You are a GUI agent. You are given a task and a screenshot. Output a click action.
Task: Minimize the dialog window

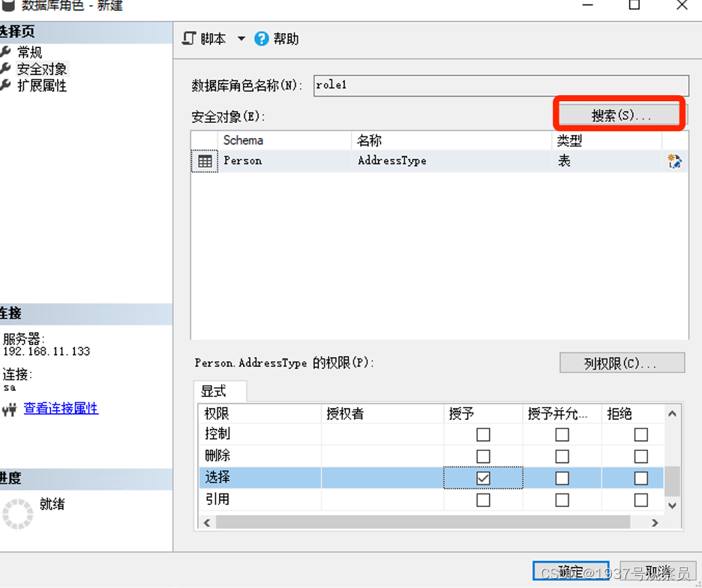587,5
